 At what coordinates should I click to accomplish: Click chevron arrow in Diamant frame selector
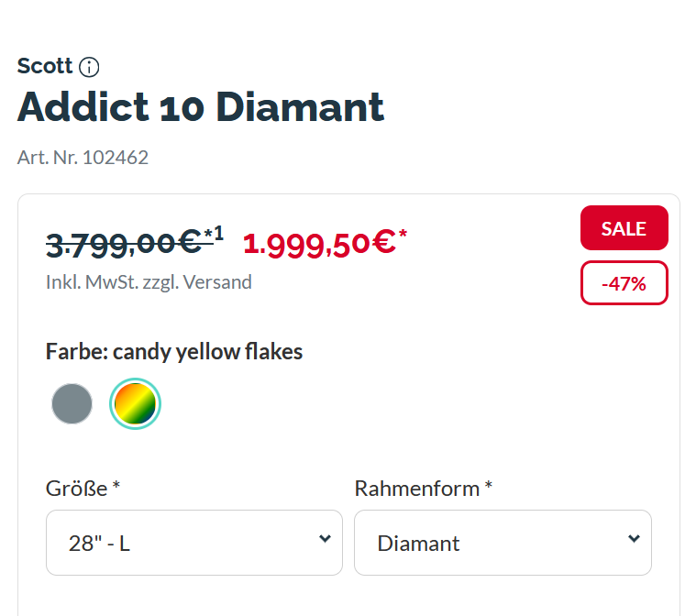[634, 539]
